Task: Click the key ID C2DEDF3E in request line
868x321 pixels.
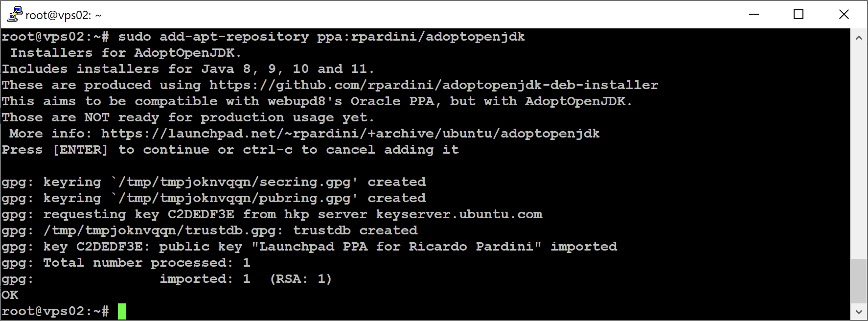Action: click(x=201, y=214)
